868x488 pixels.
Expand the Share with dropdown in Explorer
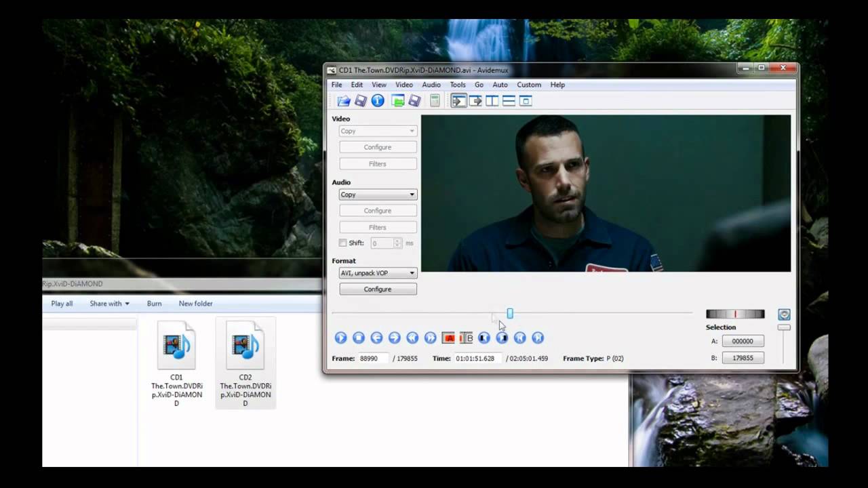(x=109, y=304)
